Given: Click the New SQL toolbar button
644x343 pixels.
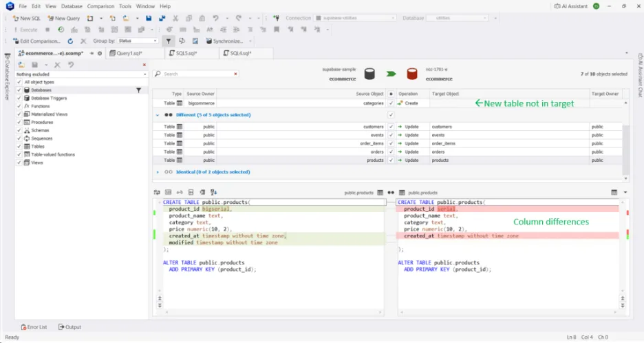Looking at the screenshot, I should coord(27,18).
